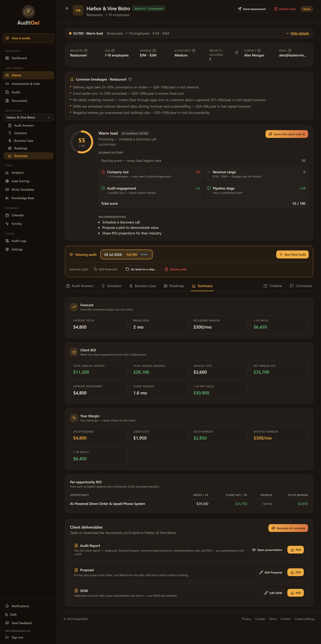Collapse details with Hide details link
321x644 pixels.
pos(297,33)
